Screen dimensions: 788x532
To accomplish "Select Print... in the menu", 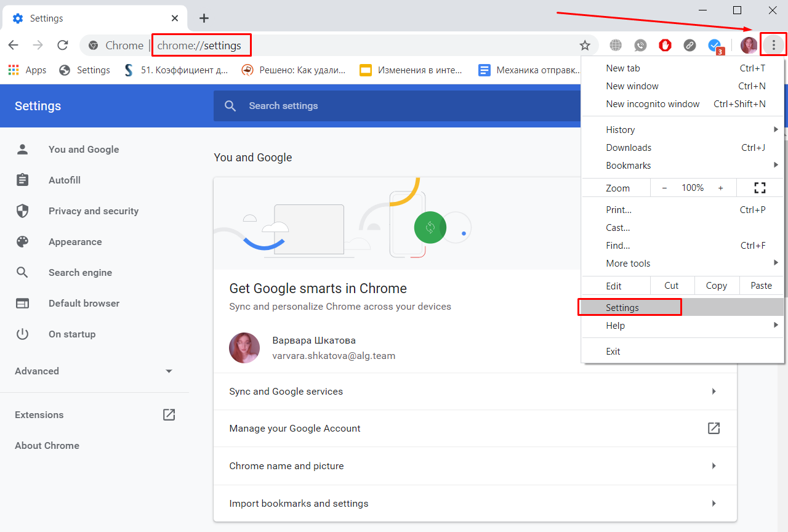I will point(683,210).
